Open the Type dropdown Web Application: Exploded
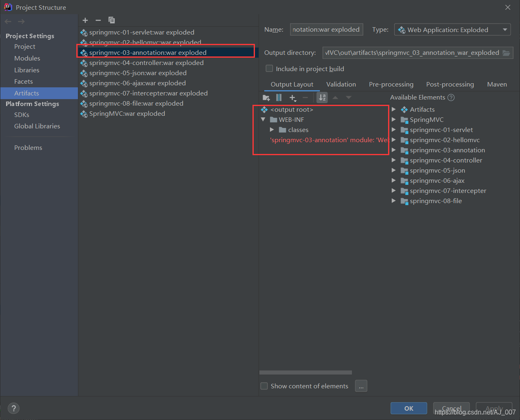Viewport: 520px width, 420px height. [x=452, y=30]
